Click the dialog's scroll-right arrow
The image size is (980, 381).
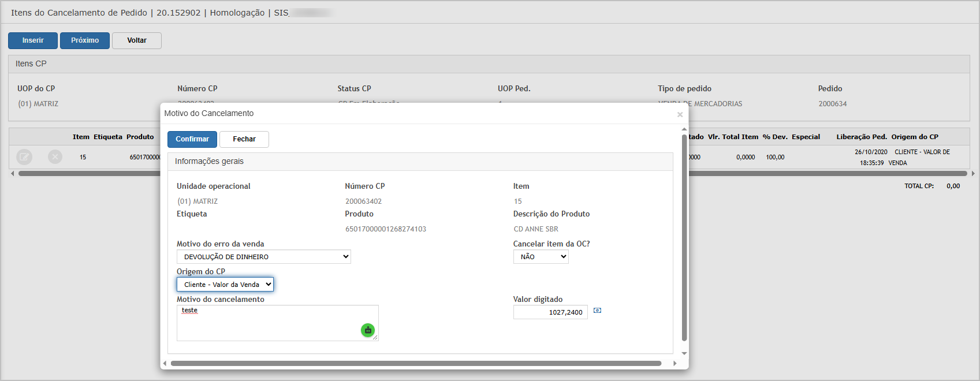coord(675,363)
